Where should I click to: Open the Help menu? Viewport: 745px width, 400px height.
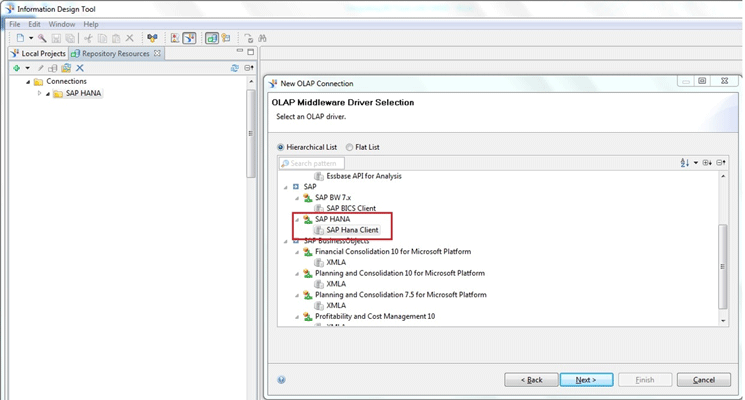coord(91,24)
